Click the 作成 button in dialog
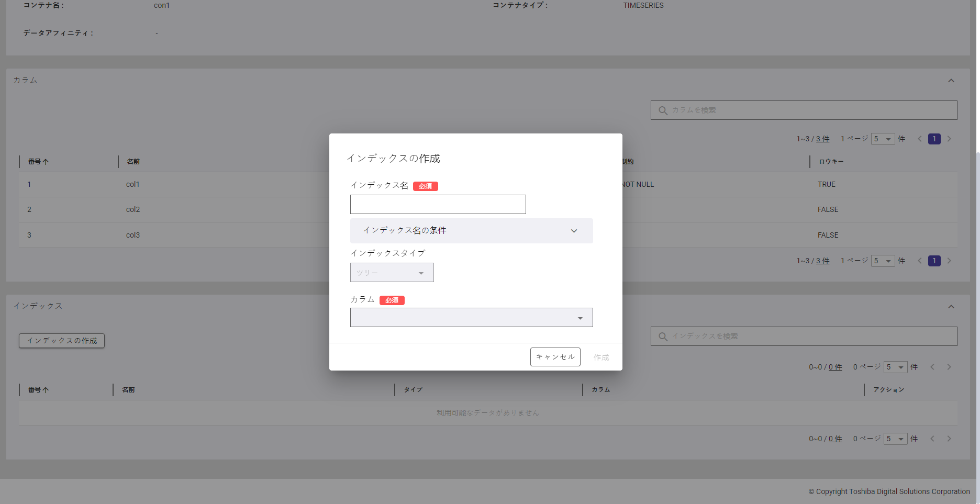Image resolution: width=980 pixels, height=504 pixels. [601, 357]
